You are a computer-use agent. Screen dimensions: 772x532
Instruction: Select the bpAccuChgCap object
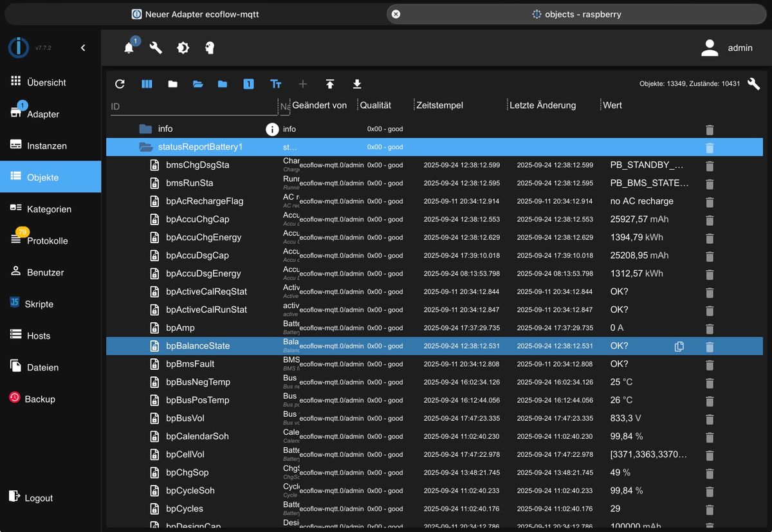tap(434, 219)
